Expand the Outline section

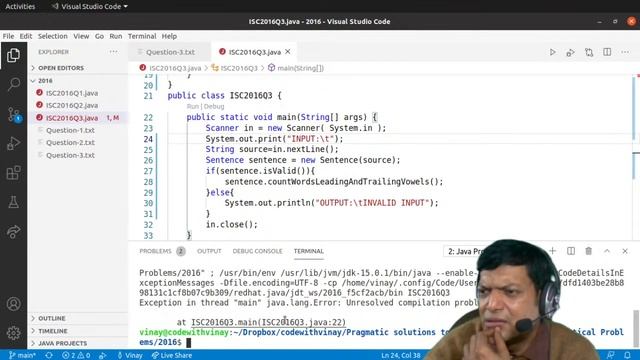pos(52,318)
